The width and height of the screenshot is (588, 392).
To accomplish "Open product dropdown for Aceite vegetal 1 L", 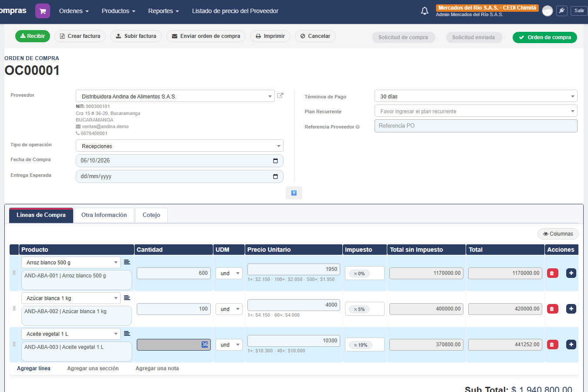I will (71, 334).
